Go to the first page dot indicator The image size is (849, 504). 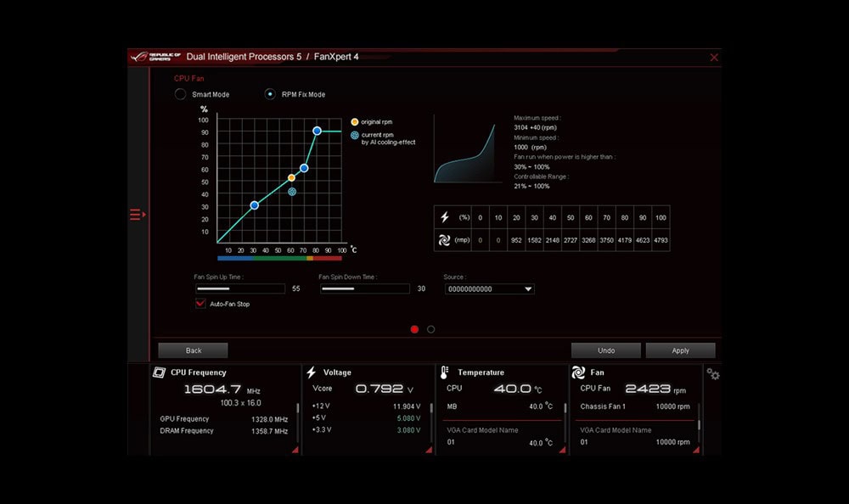click(x=415, y=329)
